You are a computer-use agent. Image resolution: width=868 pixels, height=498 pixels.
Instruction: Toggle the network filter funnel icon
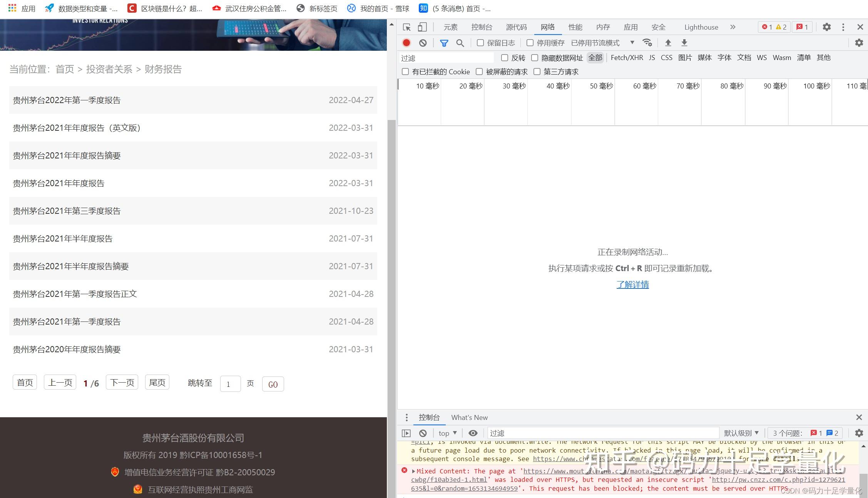pos(444,43)
